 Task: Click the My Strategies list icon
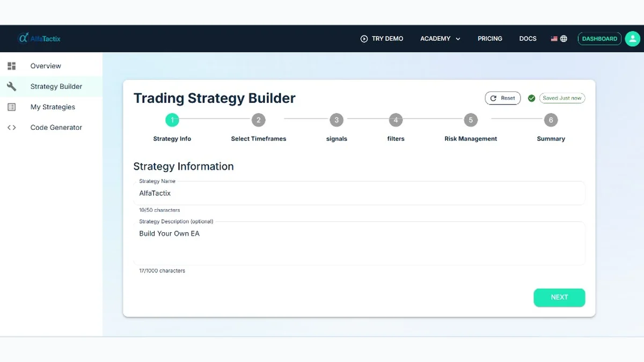coord(12,107)
